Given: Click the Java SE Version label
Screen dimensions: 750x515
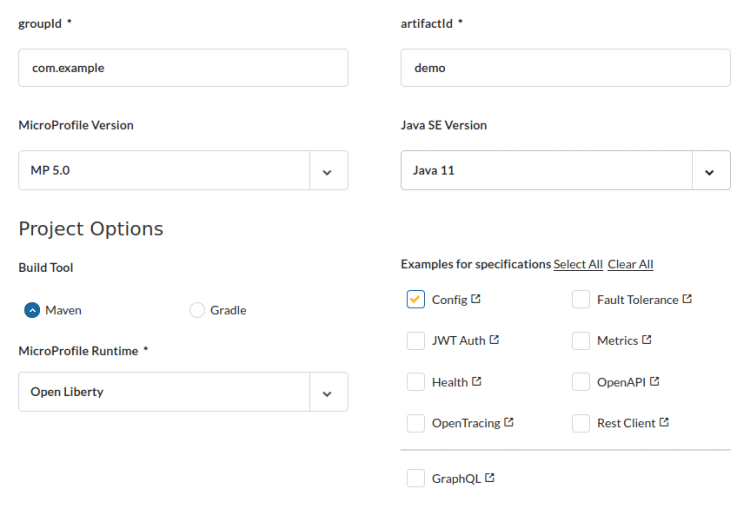Looking at the screenshot, I should tap(444, 125).
